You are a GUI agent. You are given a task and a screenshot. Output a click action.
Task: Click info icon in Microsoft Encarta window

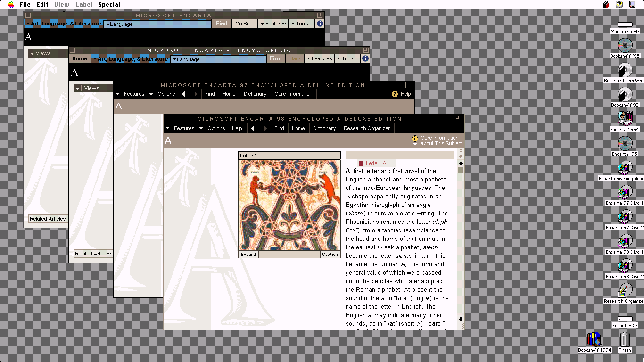tap(320, 24)
